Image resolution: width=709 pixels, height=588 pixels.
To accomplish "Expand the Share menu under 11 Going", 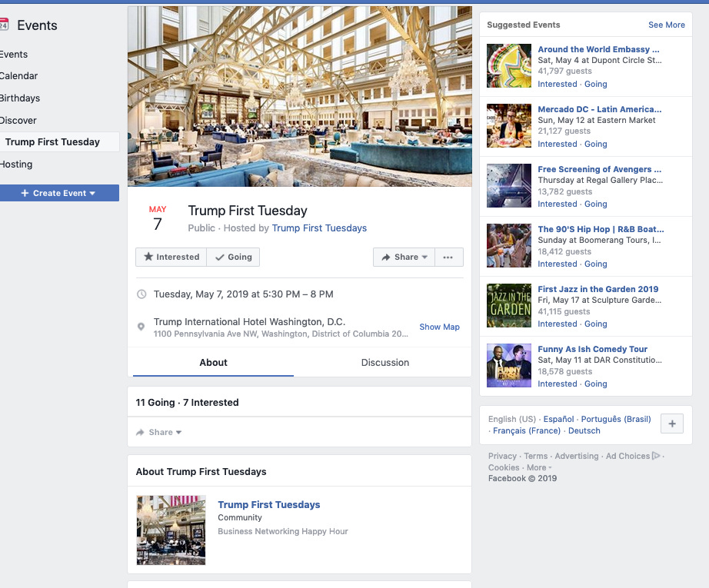I will point(158,432).
